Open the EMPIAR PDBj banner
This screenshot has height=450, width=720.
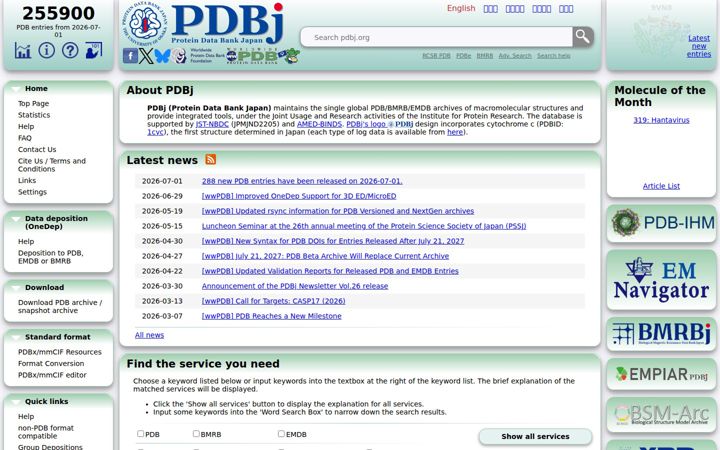pyautogui.click(x=661, y=374)
